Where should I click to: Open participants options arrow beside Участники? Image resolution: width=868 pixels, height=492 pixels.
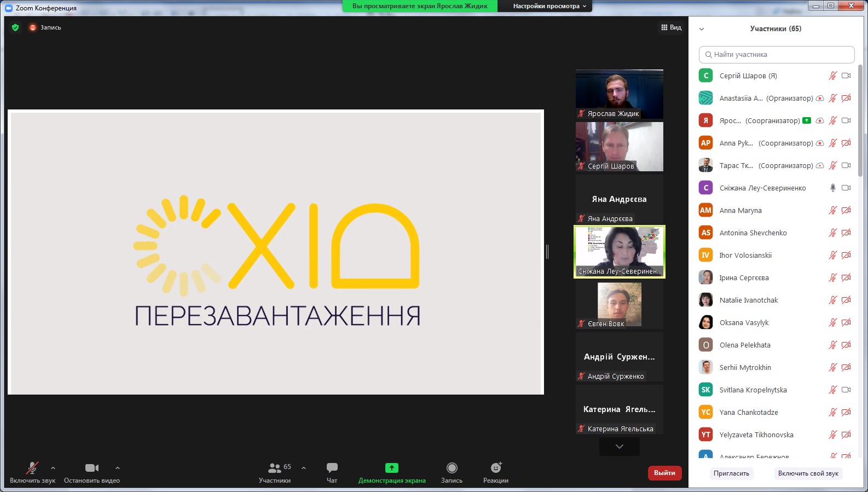(304, 468)
